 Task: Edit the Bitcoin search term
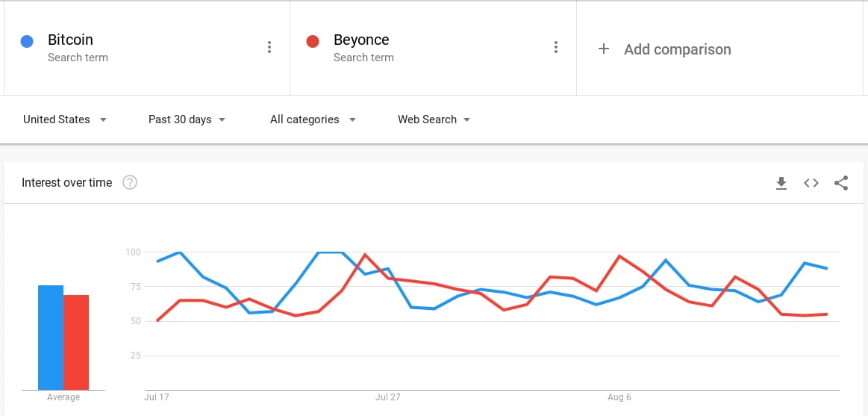pyautogui.click(x=71, y=40)
